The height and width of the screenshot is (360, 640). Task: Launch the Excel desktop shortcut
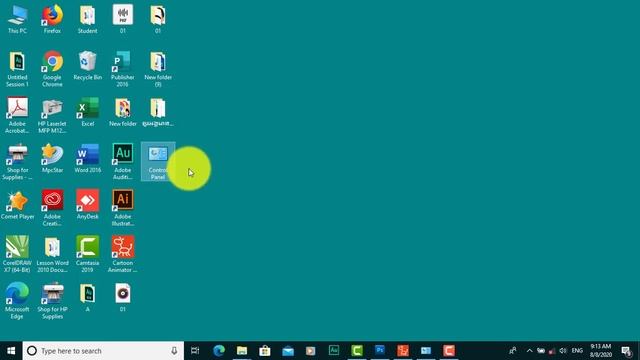[87, 112]
